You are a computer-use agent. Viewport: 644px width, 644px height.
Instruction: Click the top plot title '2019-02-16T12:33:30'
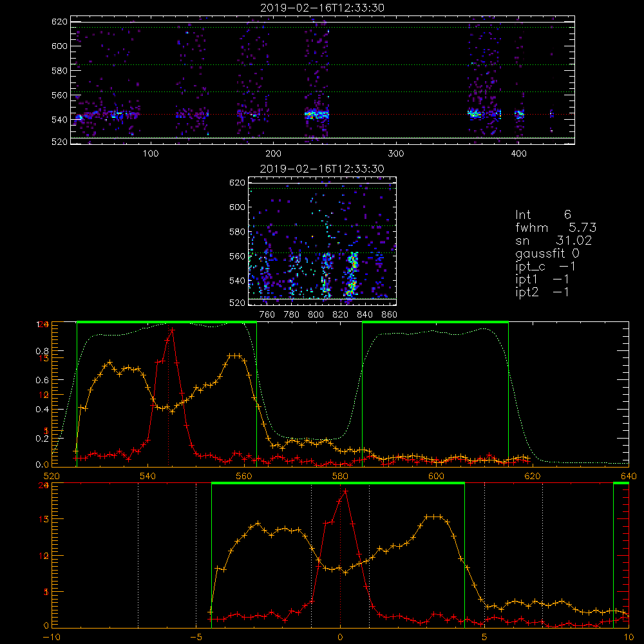pyautogui.click(x=323, y=8)
